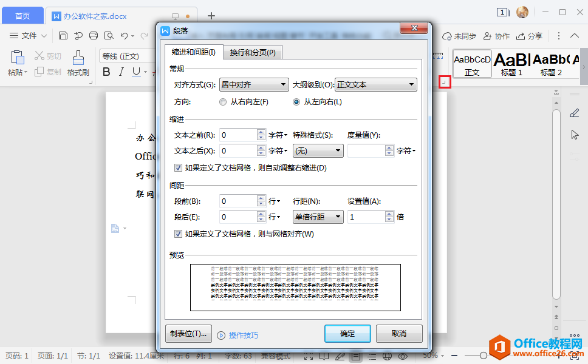Image resolution: width=588 pixels, height=364 pixels.
Task: Click the 协作 collaborate button
Action: pos(496,36)
